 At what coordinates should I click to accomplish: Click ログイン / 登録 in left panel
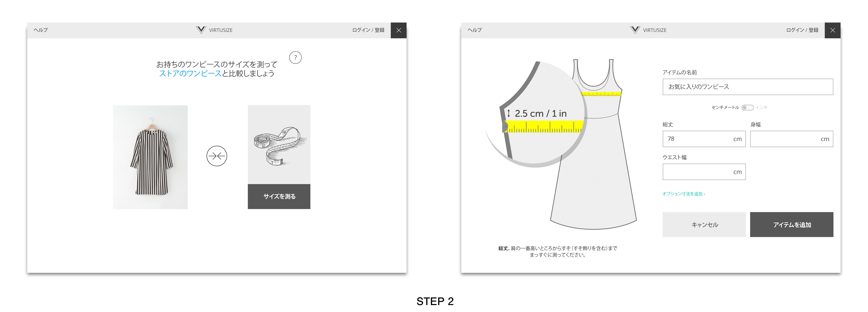[x=368, y=30]
